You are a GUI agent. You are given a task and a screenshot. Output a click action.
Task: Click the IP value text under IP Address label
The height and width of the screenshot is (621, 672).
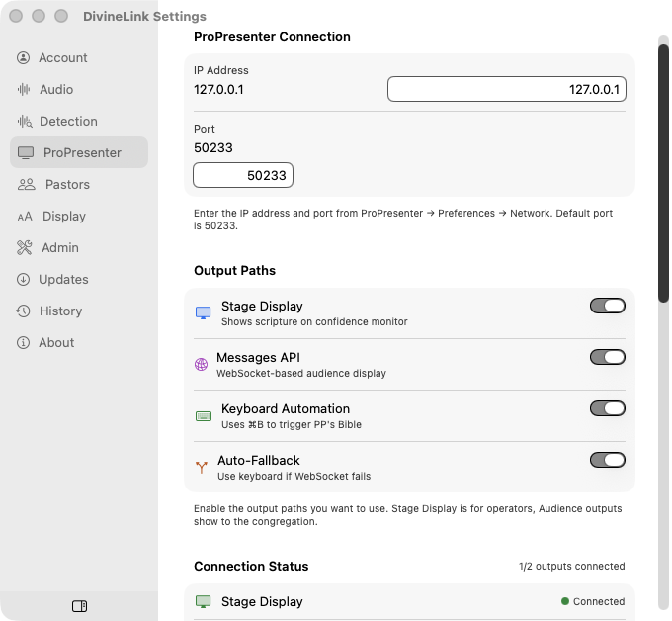coord(218,90)
